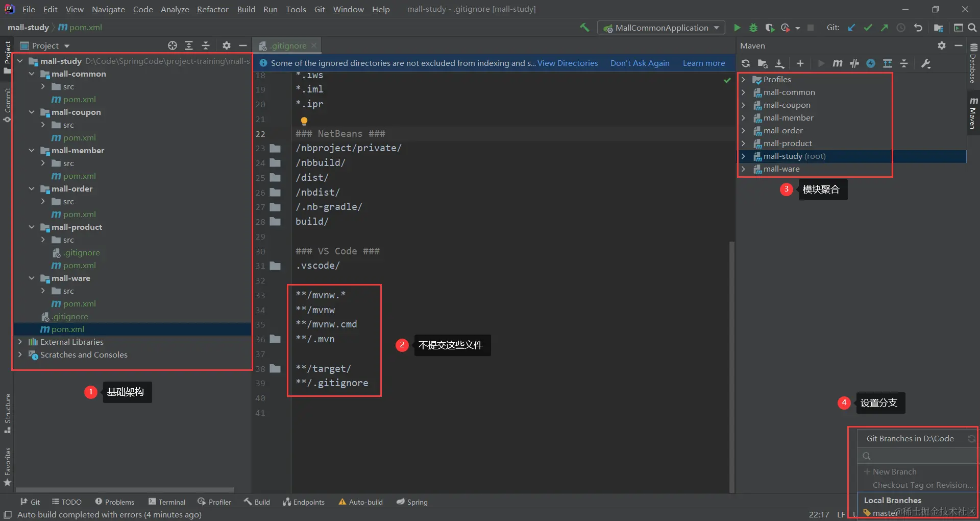Viewport: 980px width, 521px height.
Task: Select opened file using the locate target icon
Action: (x=173, y=45)
